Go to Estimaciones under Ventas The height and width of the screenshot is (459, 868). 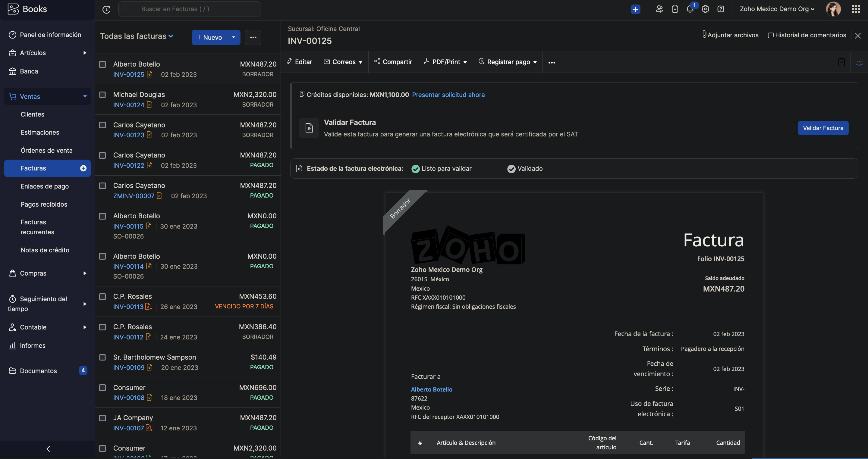[x=40, y=132]
